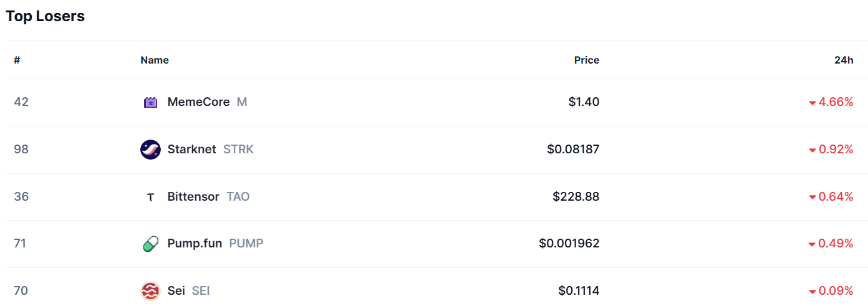Open the Bittensor name link
The width and height of the screenshot is (868, 306).
[193, 196]
